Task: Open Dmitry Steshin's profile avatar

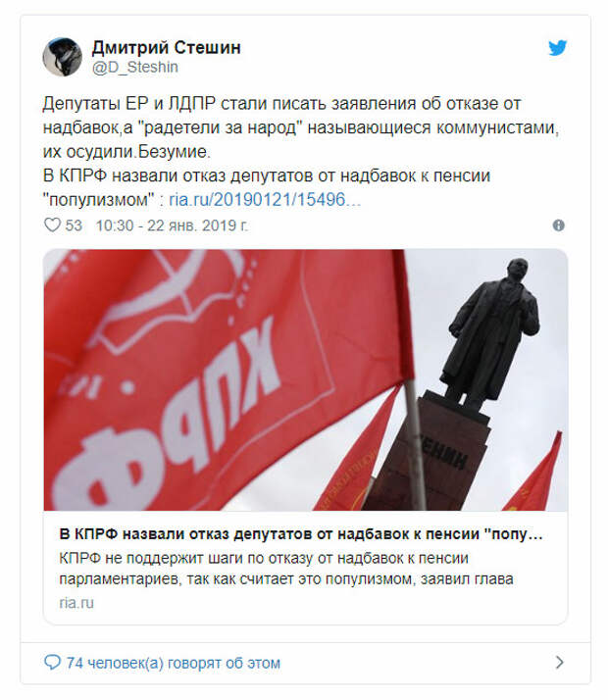Action: point(62,57)
